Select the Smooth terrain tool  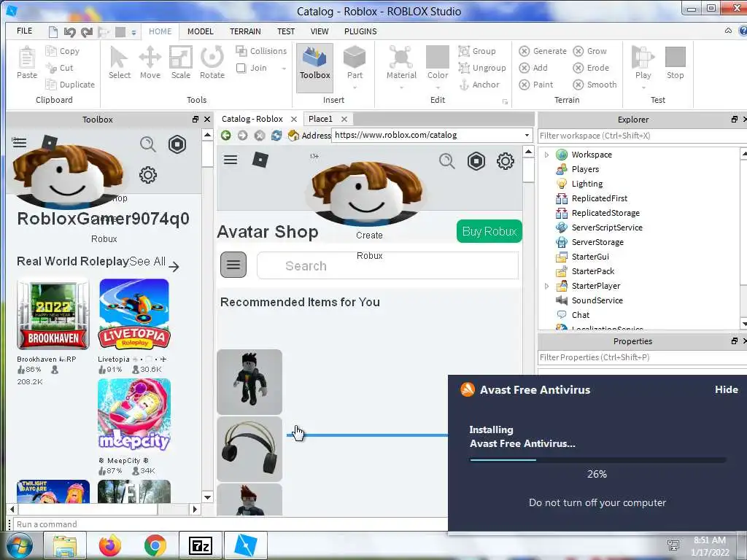(x=595, y=85)
